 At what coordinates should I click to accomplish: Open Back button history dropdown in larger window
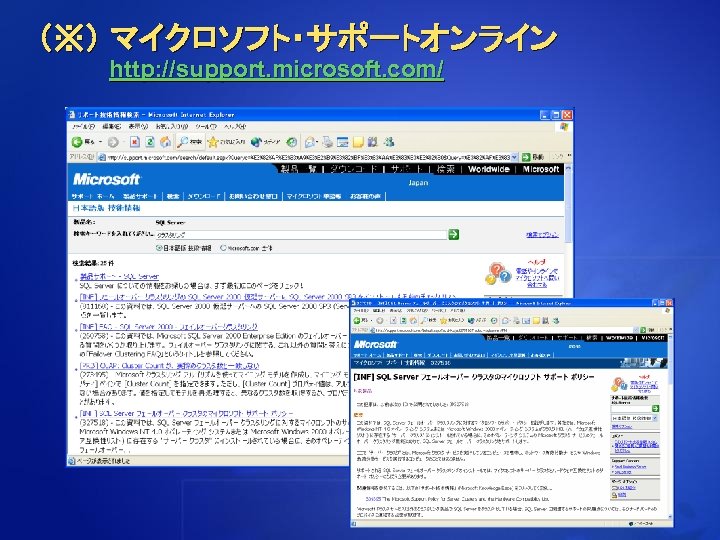coord(101,142)
